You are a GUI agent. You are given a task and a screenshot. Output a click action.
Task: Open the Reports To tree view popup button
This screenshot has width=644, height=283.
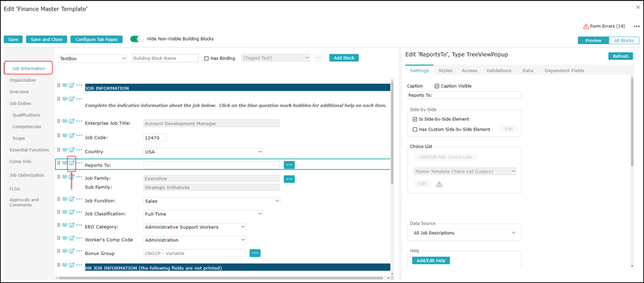tap(289, 164)
